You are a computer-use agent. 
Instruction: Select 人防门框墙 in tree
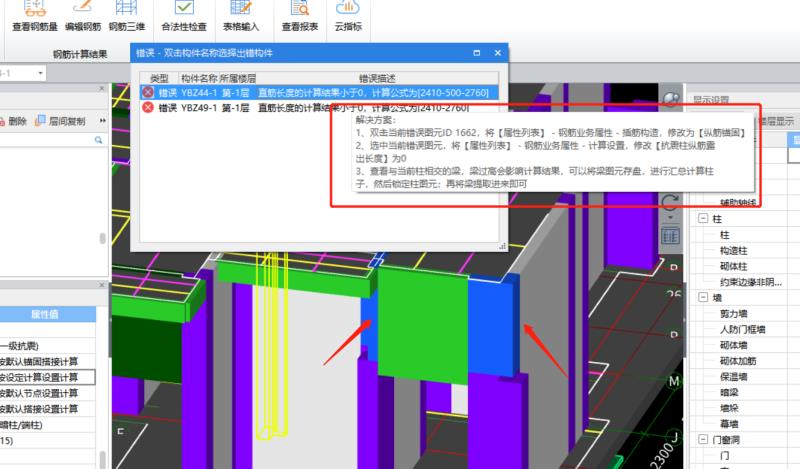[x=742, y=329]
